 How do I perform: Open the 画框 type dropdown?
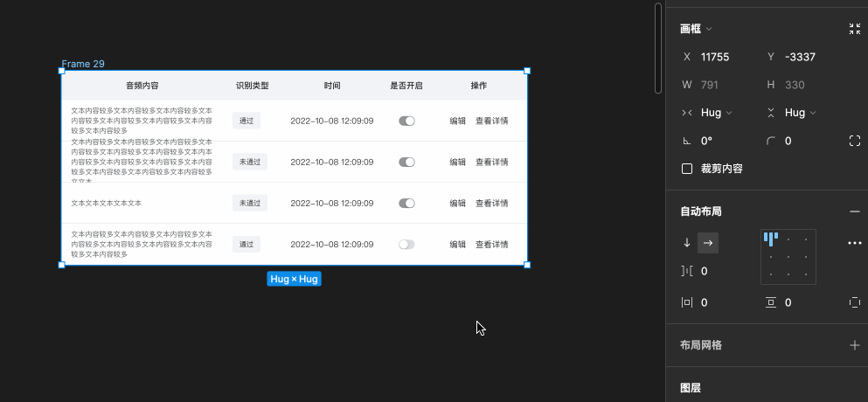coord(697,29)
